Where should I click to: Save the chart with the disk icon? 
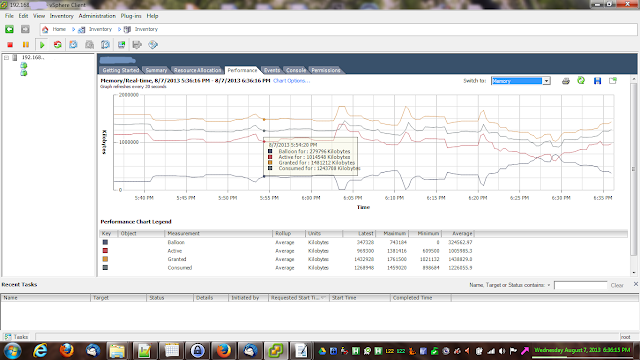point(597,81)
